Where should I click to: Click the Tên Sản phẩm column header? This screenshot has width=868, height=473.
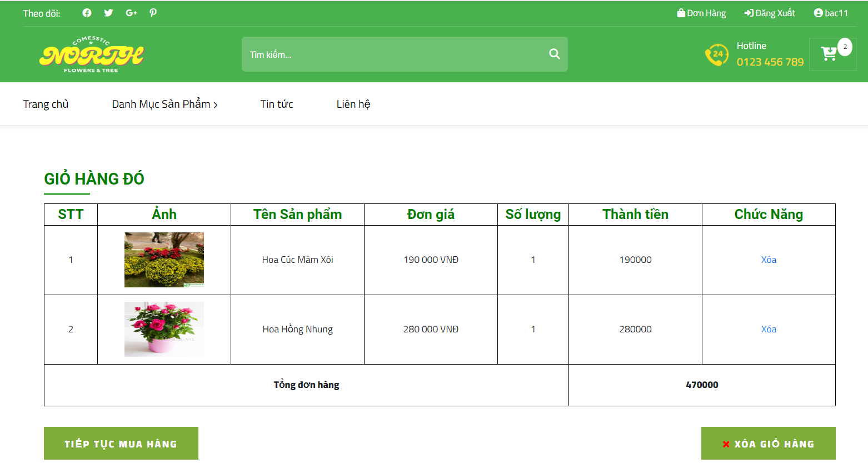pos(297,215)
